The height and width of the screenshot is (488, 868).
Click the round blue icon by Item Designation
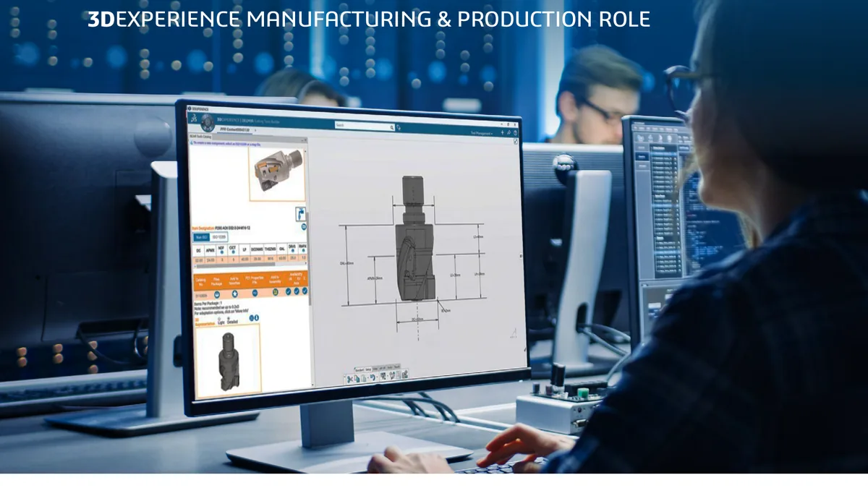304,226
